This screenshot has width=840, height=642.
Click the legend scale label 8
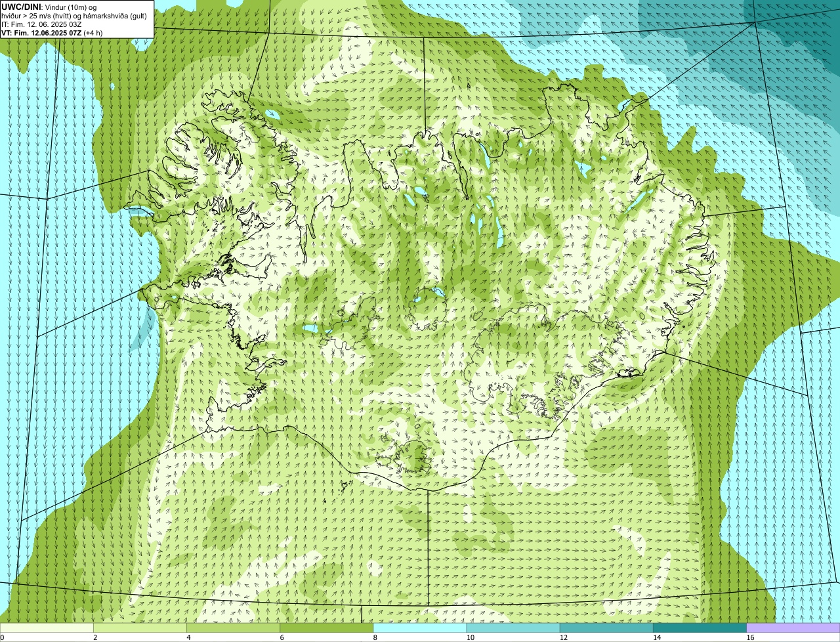(375, 637)
